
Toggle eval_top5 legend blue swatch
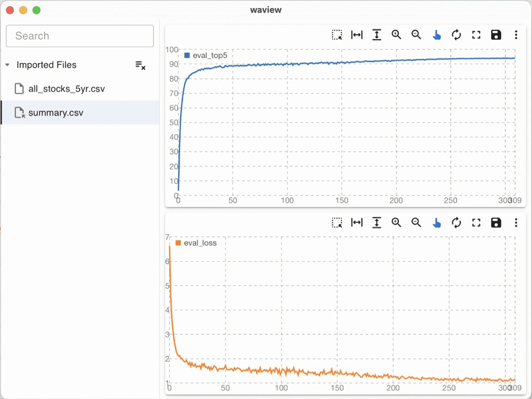click(x=187, y=55)
